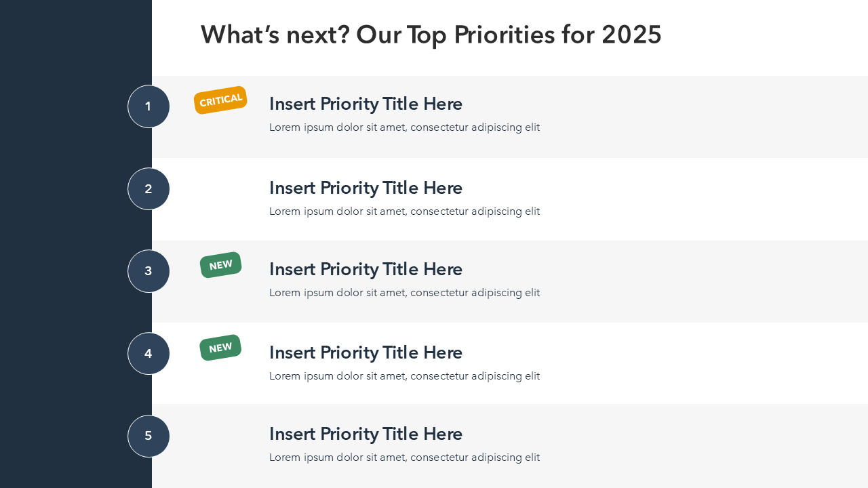Click the number 1 circle badge
Screen dimensions: 868x488
pos(149,106)
